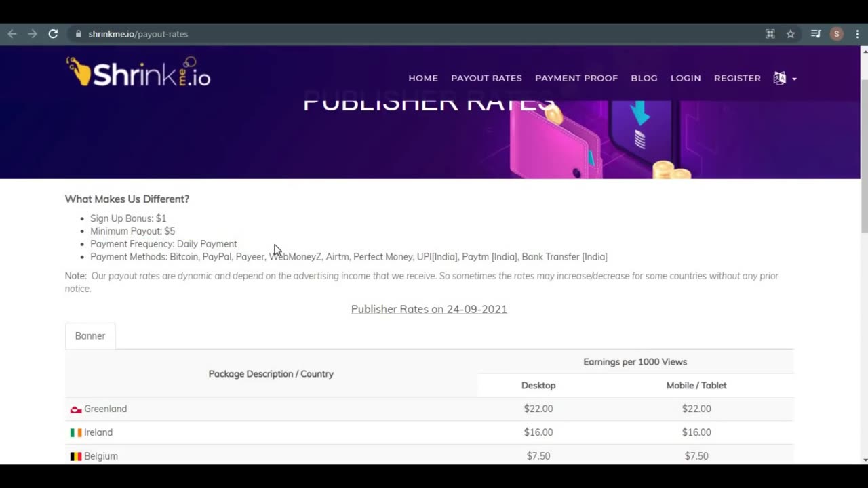This screenshot has width=868, height=488.
Task: Click the scroll up arrow of the scrollbar
Action: pyautogui.click(x=864, y=52)
